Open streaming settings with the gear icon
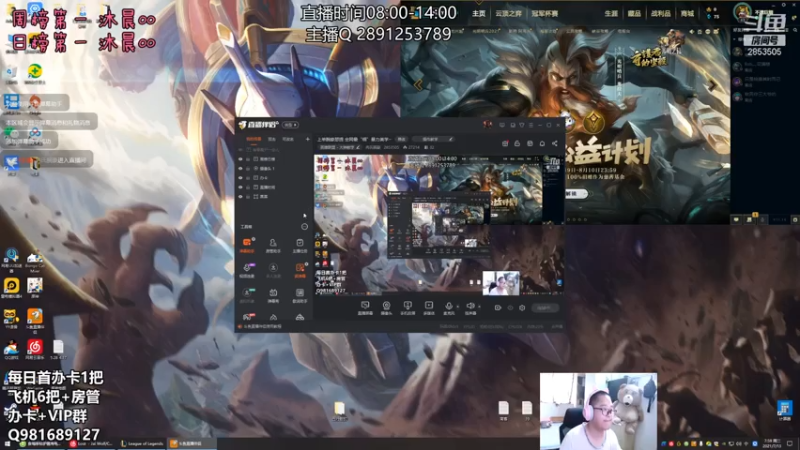The height and width of the screenshot is (450, 800). 522,308
